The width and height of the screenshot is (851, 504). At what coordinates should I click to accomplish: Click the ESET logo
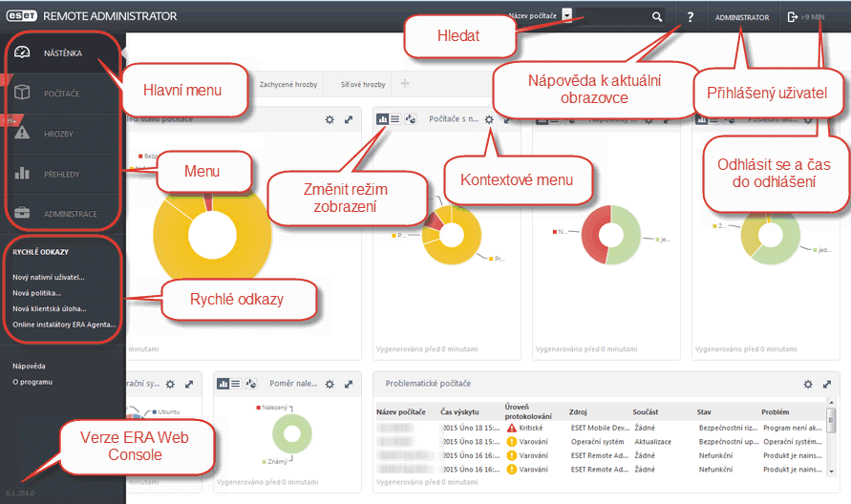tap(22, 16)
